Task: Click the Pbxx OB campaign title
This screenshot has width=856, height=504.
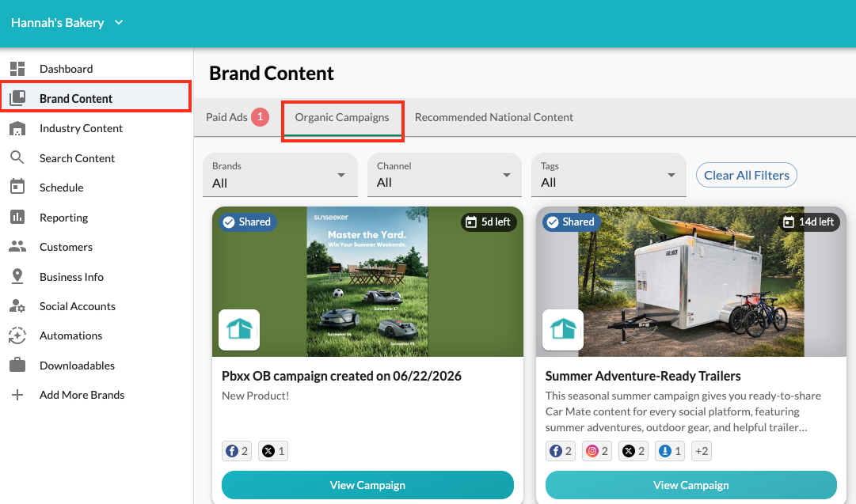Action: (341, 376)
